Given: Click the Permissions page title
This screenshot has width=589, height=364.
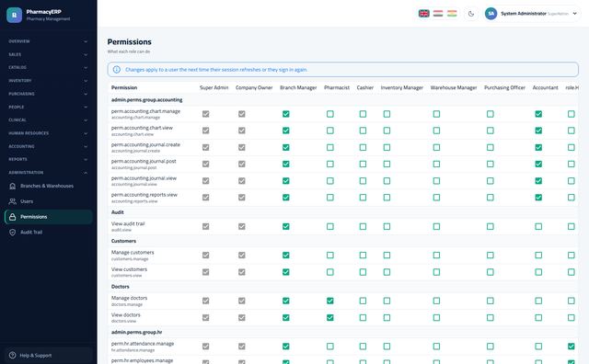Looking at the screenshot, I should pos(129,41).
